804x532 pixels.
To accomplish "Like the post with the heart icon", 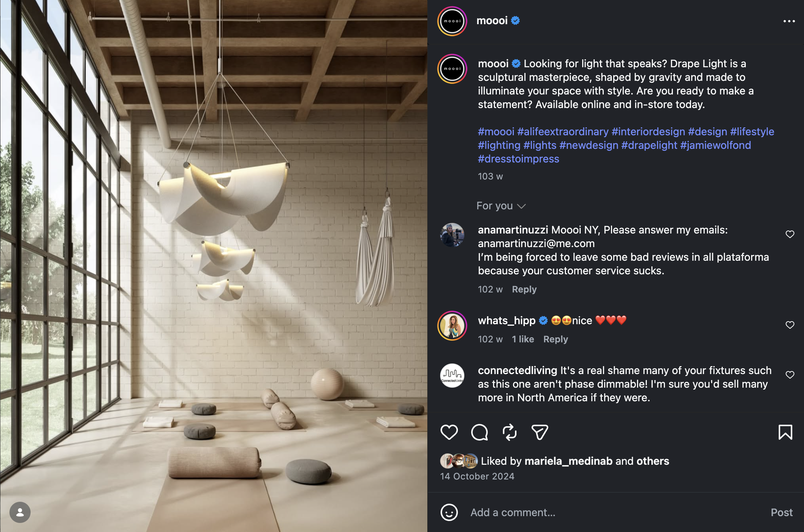I will coord(449,432).
